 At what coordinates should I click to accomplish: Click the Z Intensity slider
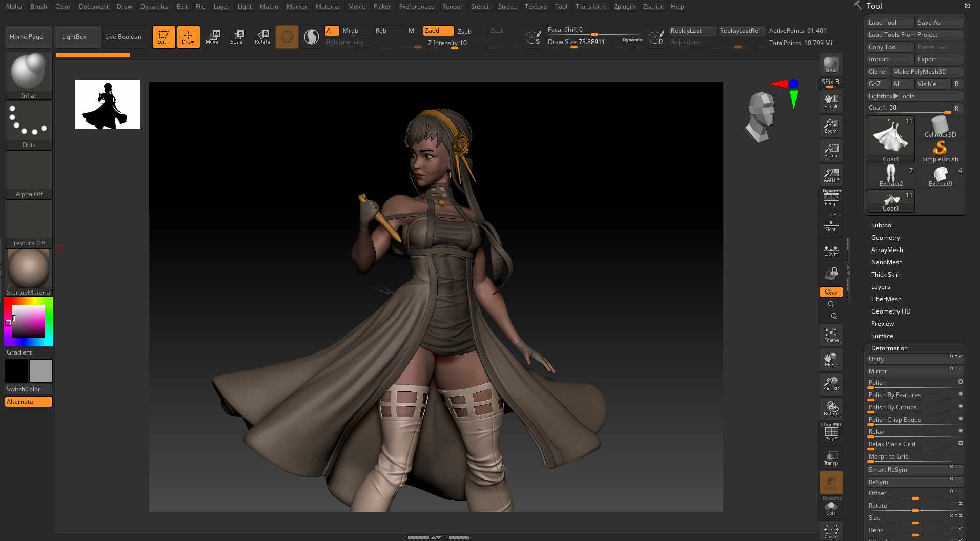coord(472,43)
